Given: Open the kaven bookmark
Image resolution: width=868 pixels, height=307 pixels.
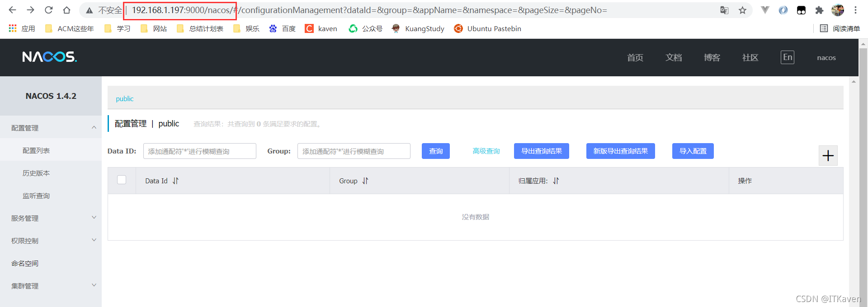Looking at the screenshot, I should (321, 28).
